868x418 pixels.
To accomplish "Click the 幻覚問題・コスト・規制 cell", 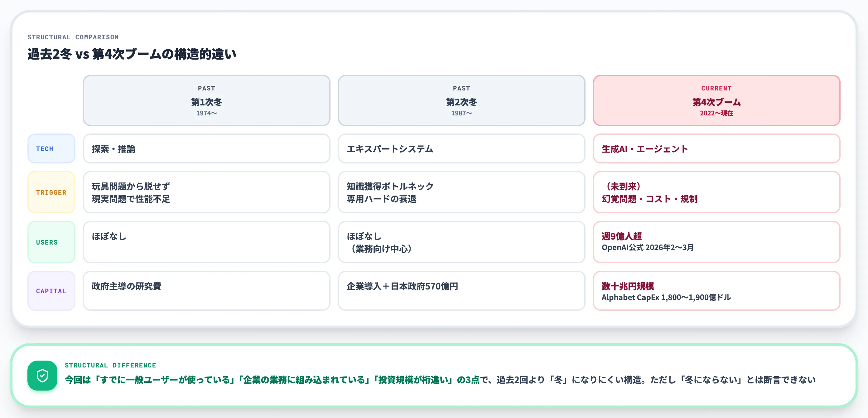I will (717, 192).
